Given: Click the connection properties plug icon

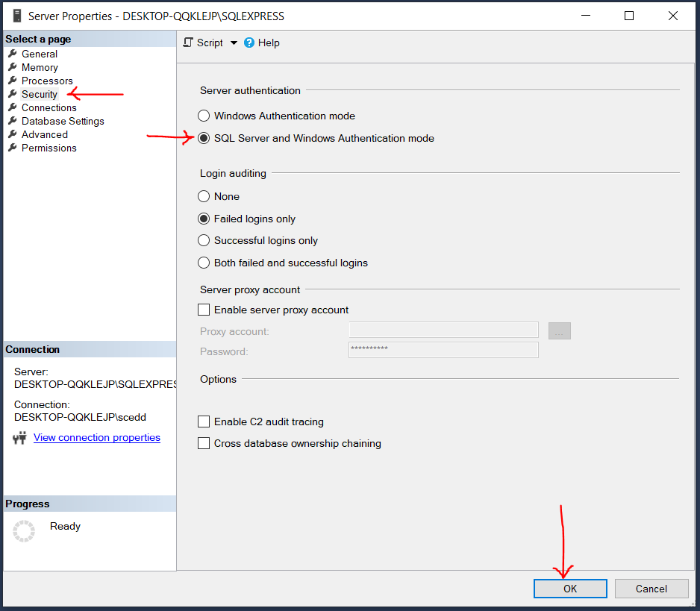Looking at the screenshot, I should 19,438.
